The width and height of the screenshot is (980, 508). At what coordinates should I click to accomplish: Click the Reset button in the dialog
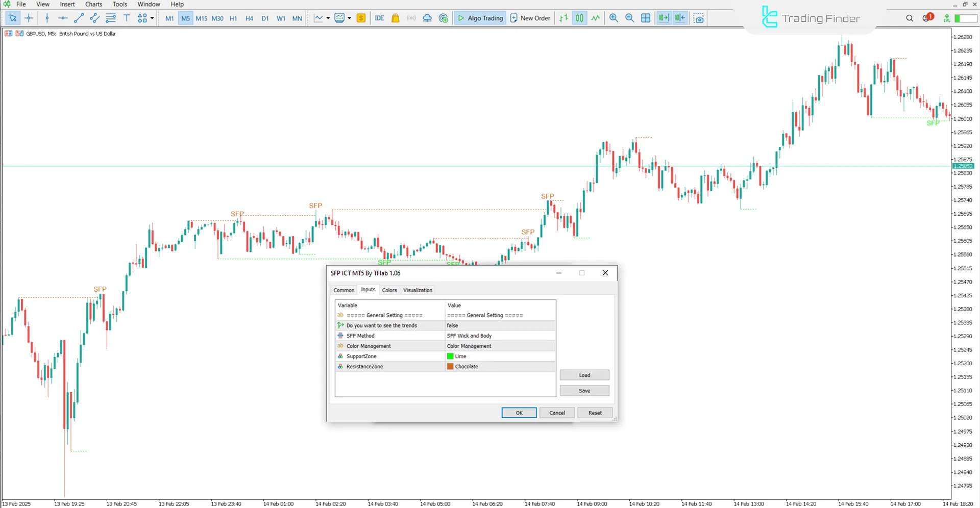point(594,413)
